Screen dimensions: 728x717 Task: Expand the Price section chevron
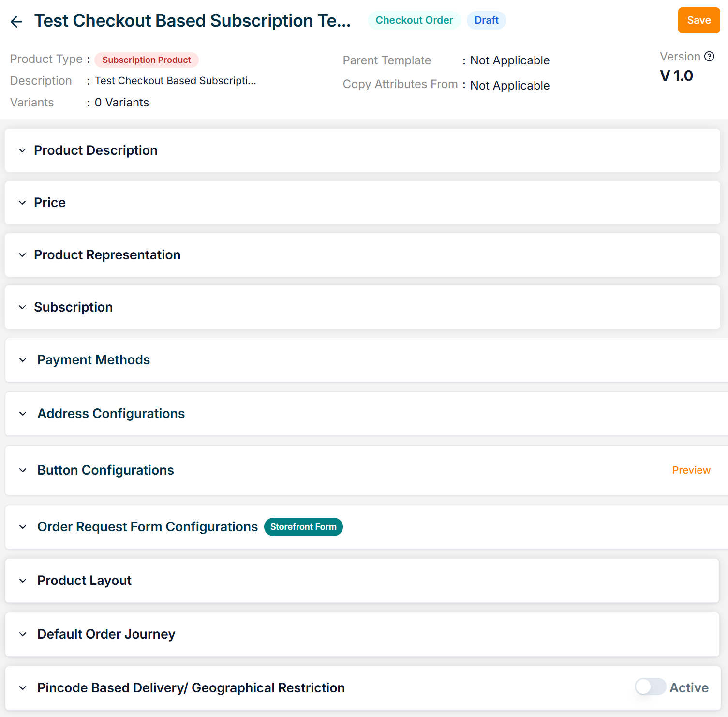[x=22, y=203]
